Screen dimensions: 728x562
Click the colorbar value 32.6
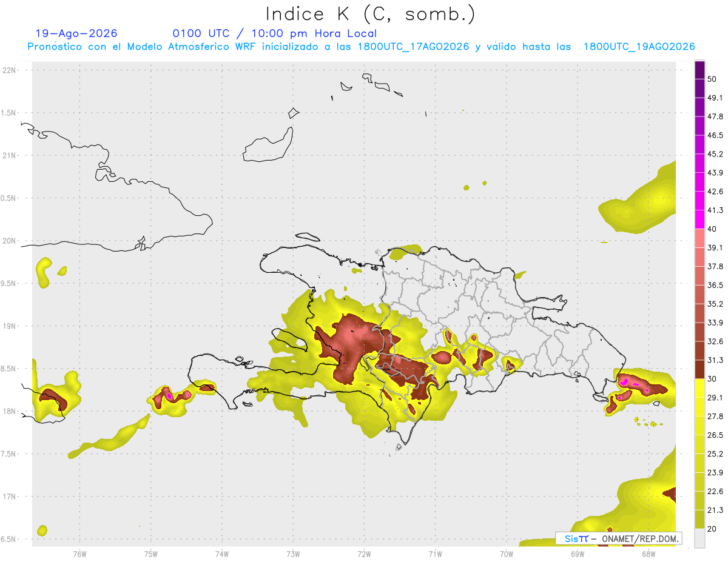point(715,341)
